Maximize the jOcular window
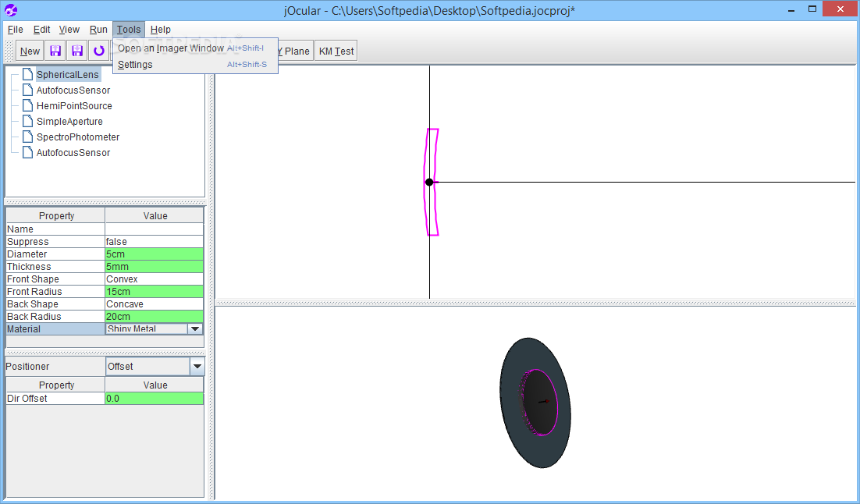 coord(812,9)
